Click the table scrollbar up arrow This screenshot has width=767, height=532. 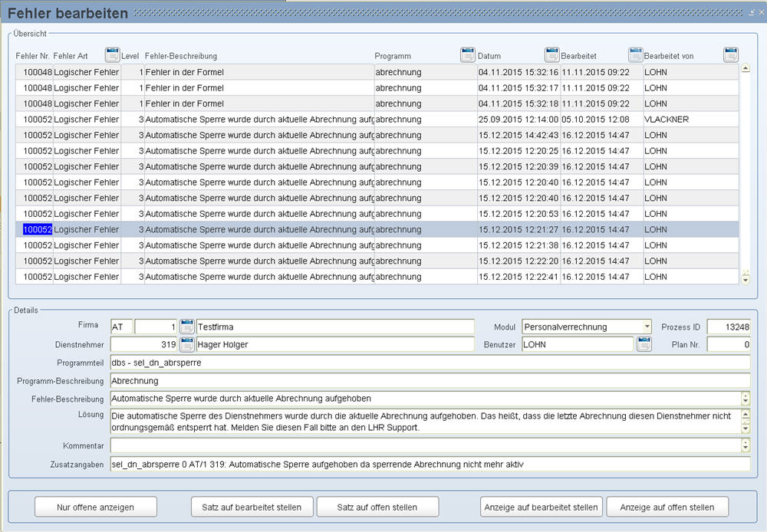click(746, 68)
